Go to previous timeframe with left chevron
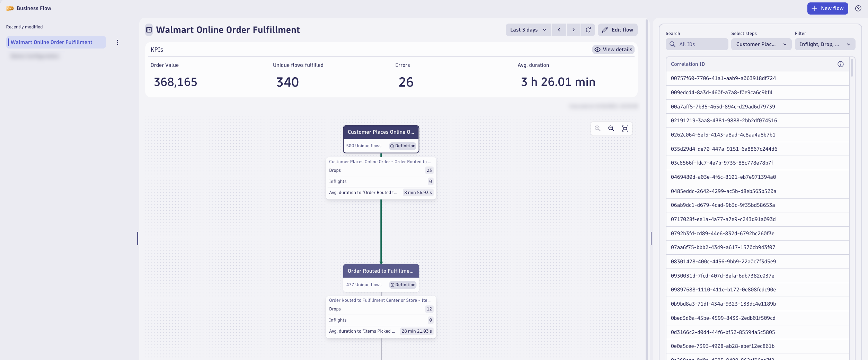Viewport: 868px width, 360px height. click(x=559, y=30)
